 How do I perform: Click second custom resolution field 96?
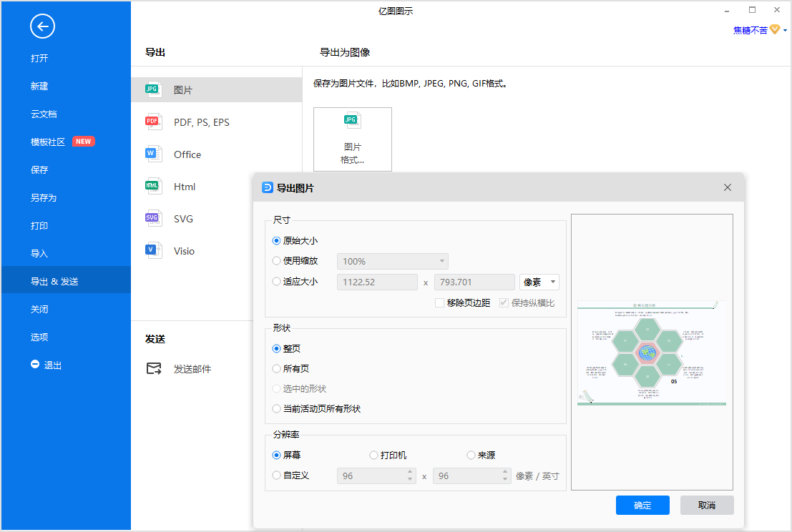(x=471, y=476)
